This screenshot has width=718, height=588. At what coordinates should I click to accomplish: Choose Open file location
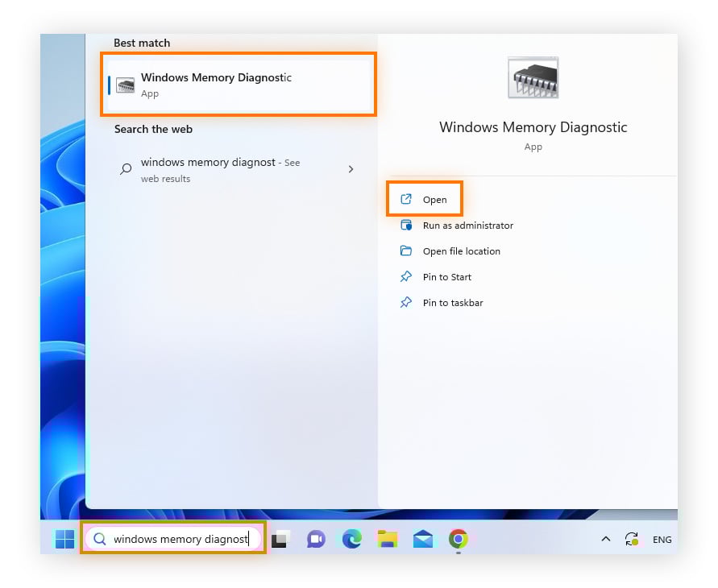pos(462,251)
